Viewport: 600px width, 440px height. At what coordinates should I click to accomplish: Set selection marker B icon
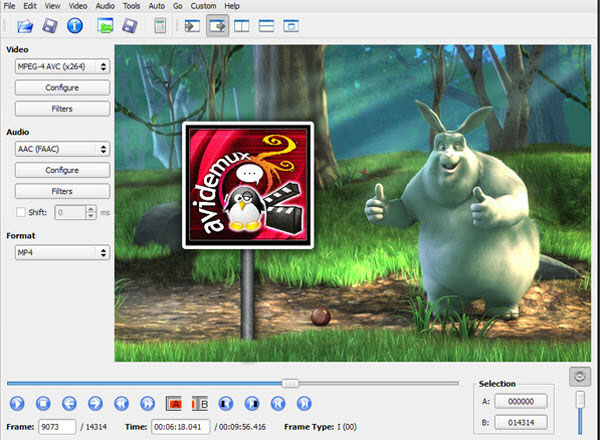(x=198, y=404)
